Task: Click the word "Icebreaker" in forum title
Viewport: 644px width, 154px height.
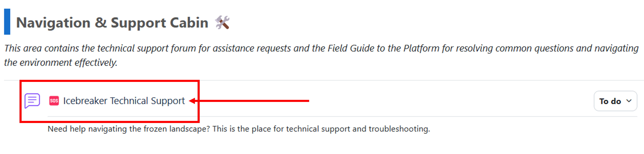Action: pos(85,101)
